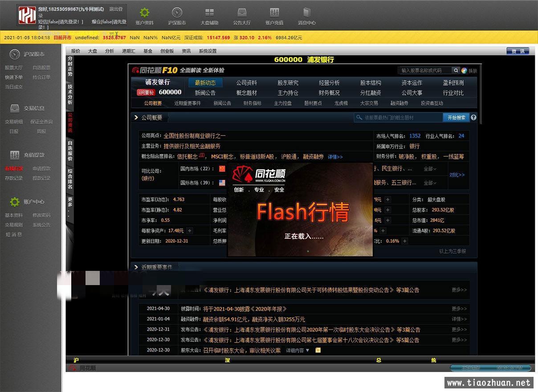This screenshot has height=392, width=538.
Task: Click the 对比>> link
Action: point(457,175)
